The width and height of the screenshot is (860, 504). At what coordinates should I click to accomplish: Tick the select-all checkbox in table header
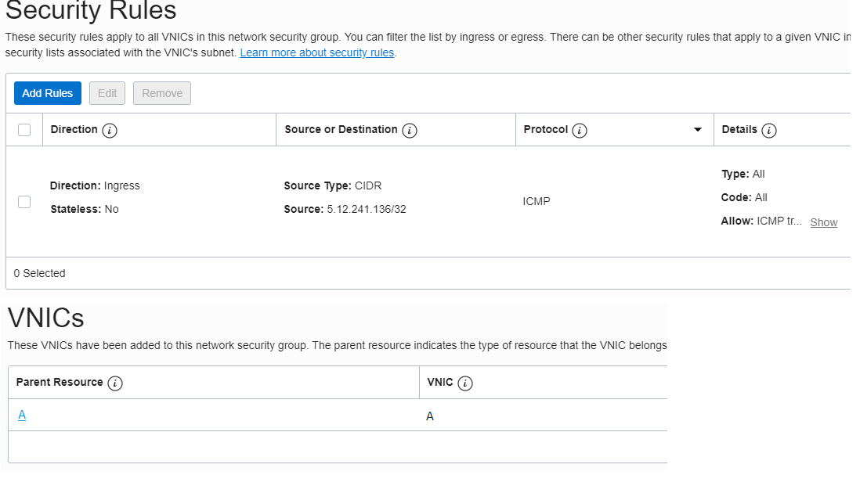pos(24,130)
